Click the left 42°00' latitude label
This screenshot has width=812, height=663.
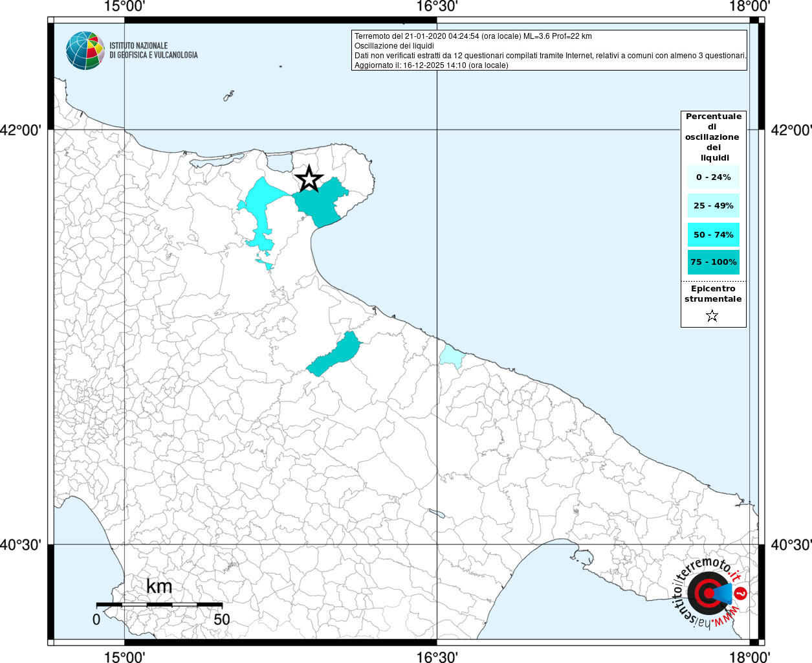pyautogui.click(x=21, y=130)
